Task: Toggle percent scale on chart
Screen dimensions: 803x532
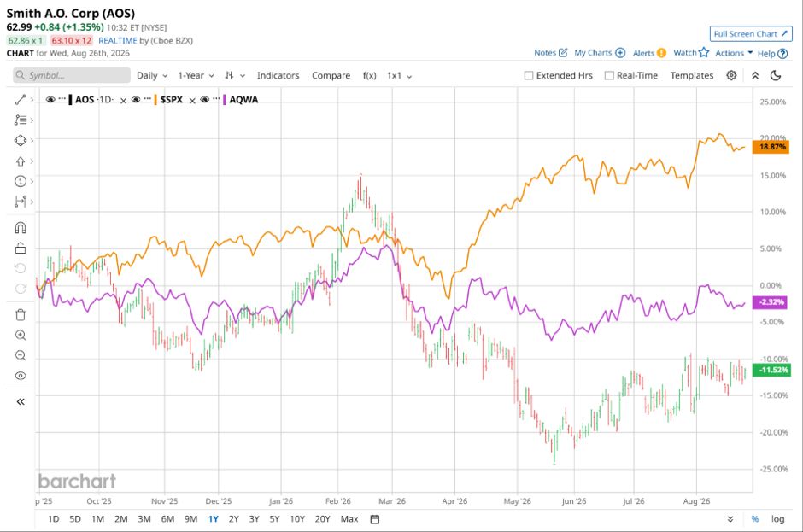Action: coord(755,519)
